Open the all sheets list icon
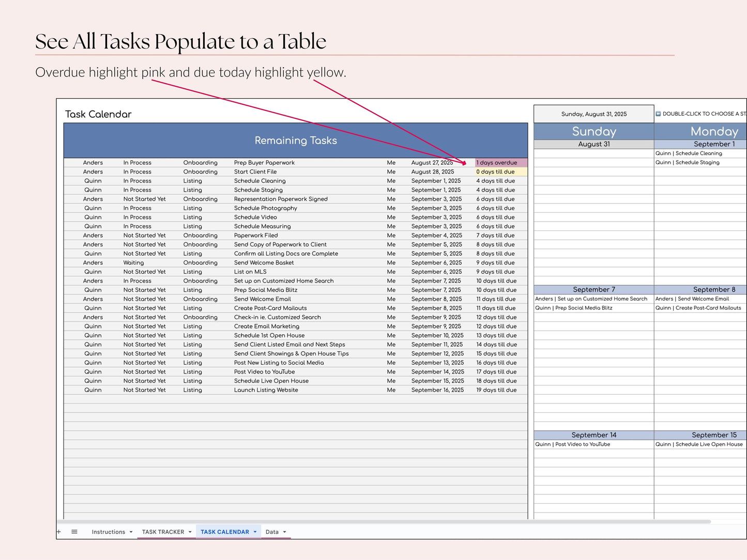 pyautogui.click(x=74, y=532)
